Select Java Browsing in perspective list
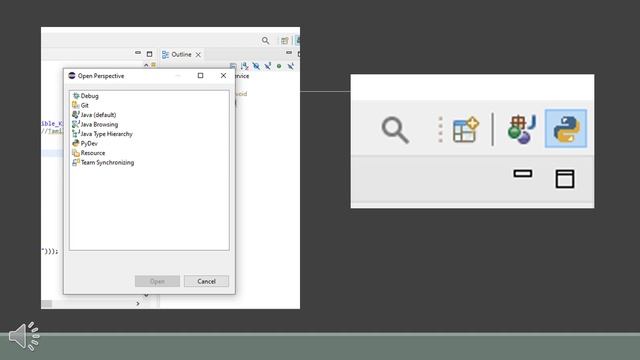 pos(95,124)
